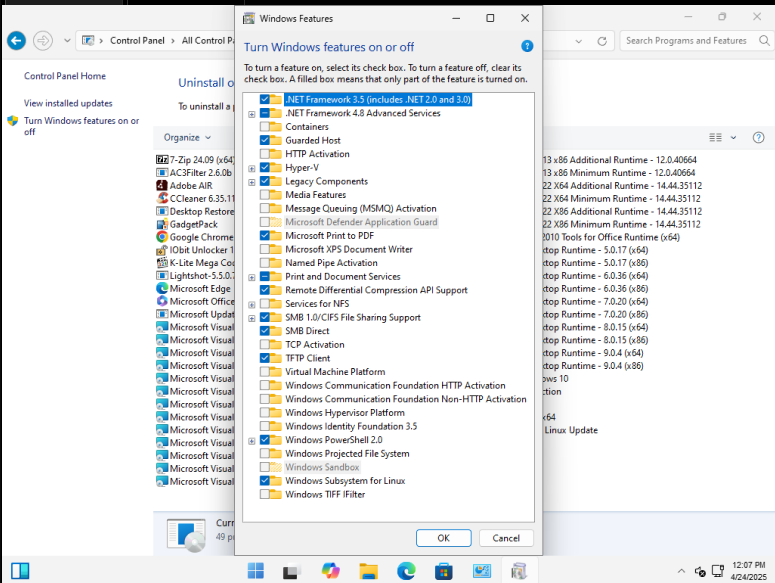Enable Virtual Machine Platform checkbox

click(x=264, y=372)
